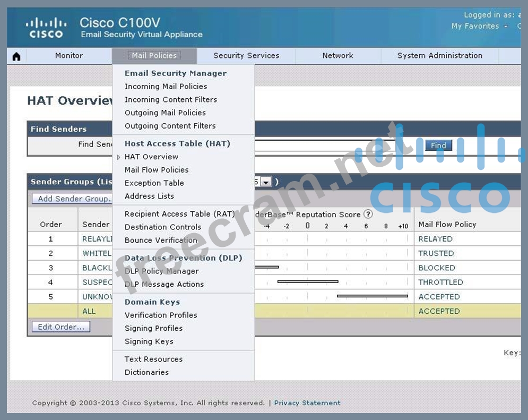Open the Network menu

tap(337, 56)
